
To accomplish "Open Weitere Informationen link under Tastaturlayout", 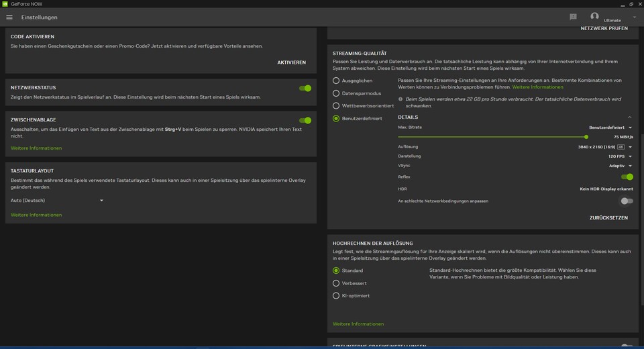I will click(36, 215).
